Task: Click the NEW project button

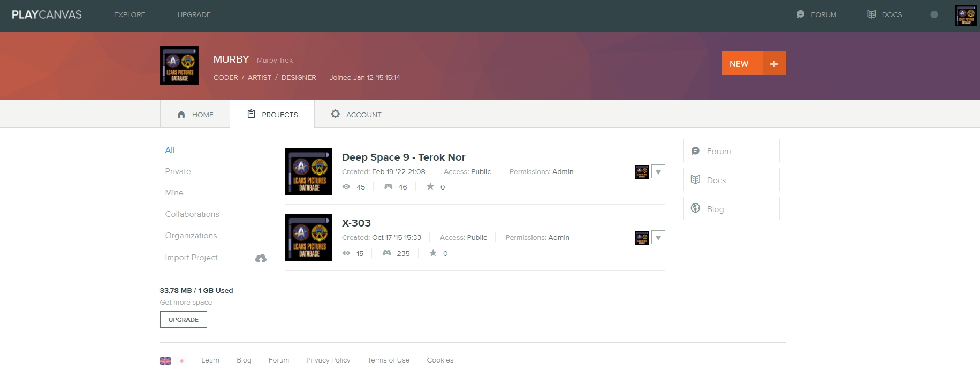Action: (742, 64)
